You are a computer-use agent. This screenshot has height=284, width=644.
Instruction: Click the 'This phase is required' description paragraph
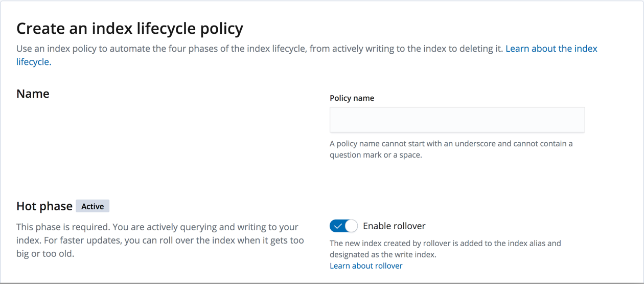[157, 227]
